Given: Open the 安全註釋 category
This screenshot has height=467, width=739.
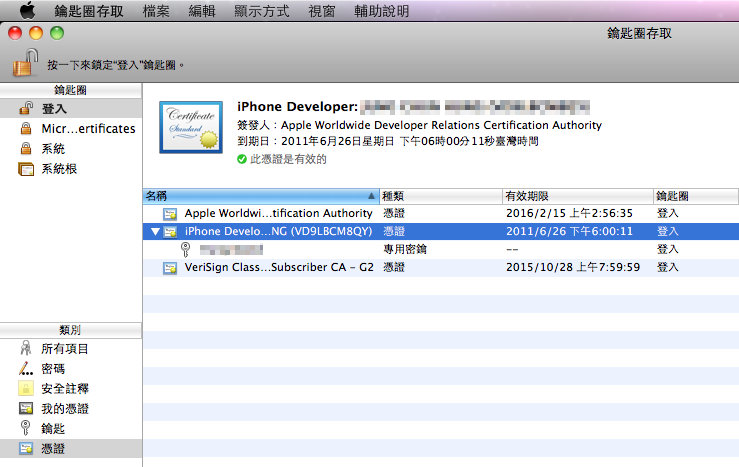Looking at the screenshot, I should pyautogui.click(x=64, y=389).
